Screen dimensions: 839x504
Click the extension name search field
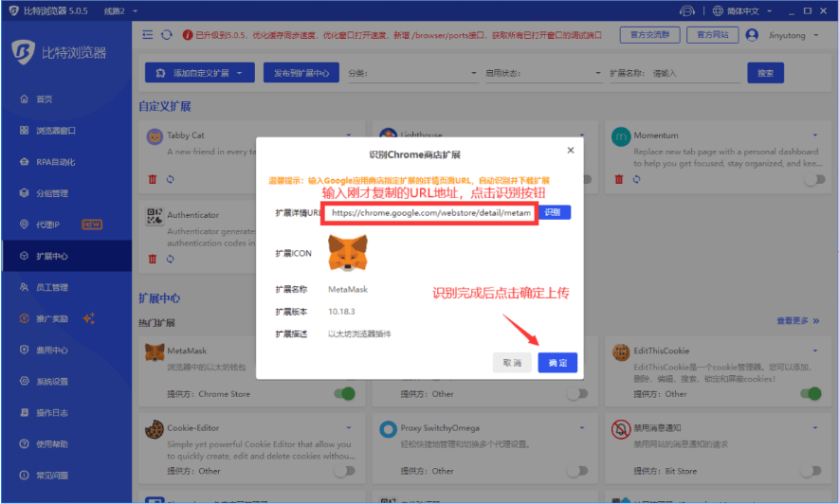click(x=696, y=73)
